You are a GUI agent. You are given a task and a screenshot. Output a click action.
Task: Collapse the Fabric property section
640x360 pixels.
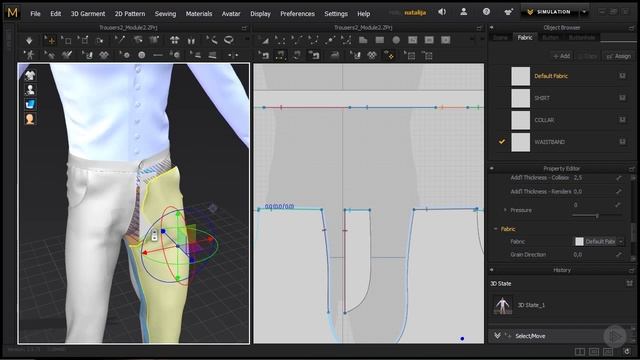pos(496,229)
